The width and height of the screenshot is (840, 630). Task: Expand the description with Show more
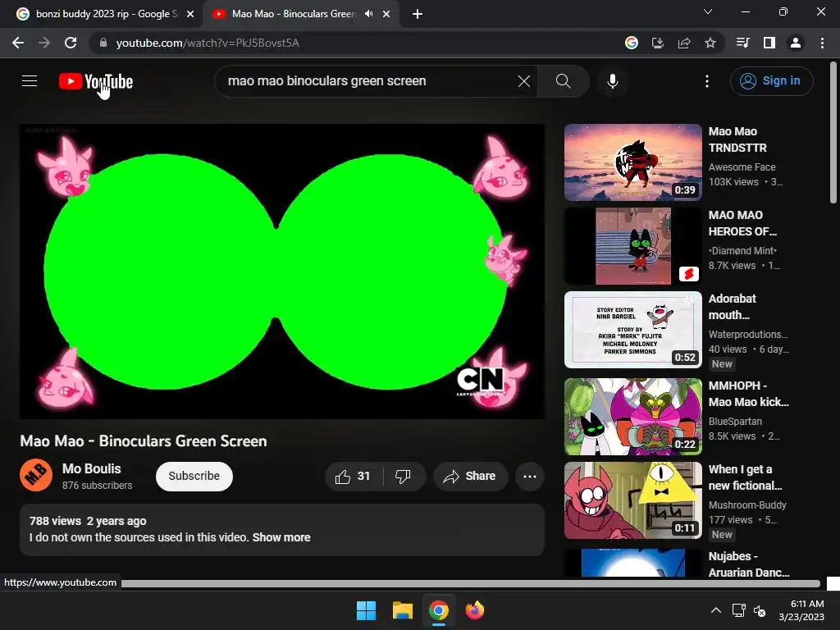pyautogui.click(x=281, y=537)
